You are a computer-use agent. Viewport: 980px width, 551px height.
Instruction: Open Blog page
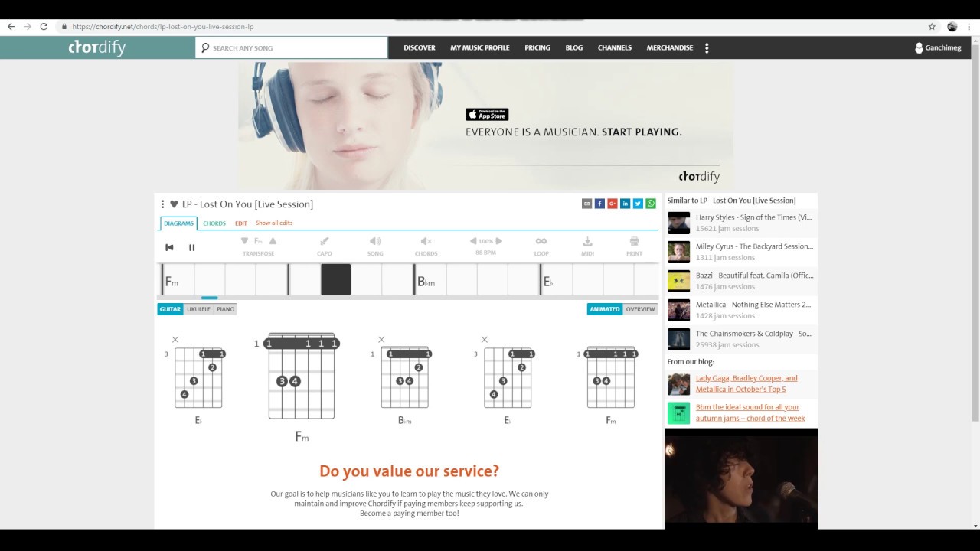pyautogui.click(x=574, y=47)
